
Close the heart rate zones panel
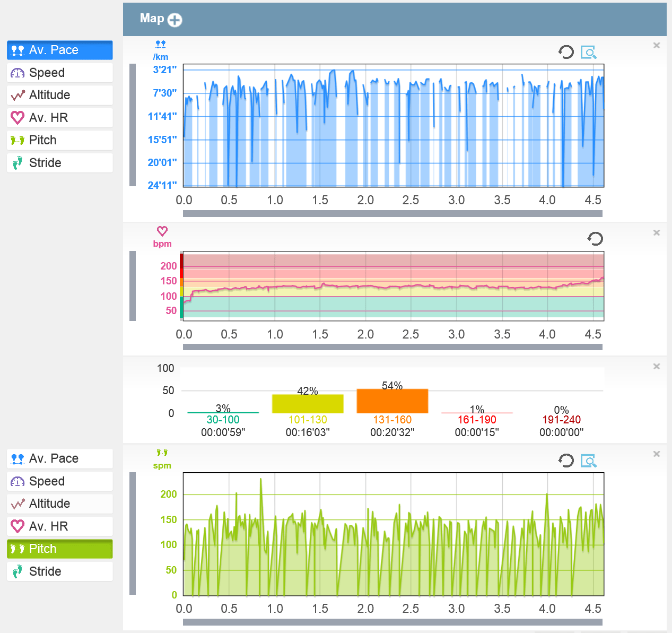click(x=657, y=366)
